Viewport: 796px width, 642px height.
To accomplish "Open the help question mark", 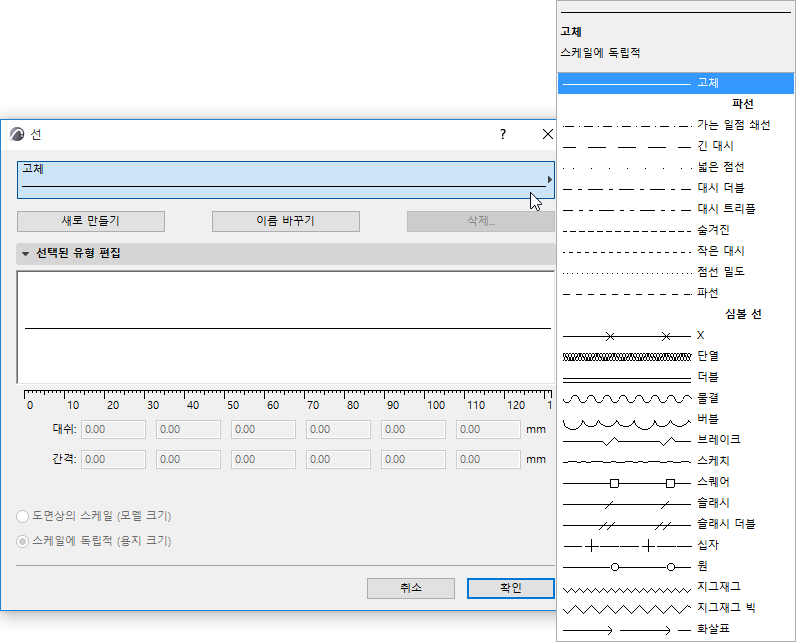I will [x=503, y=134].
